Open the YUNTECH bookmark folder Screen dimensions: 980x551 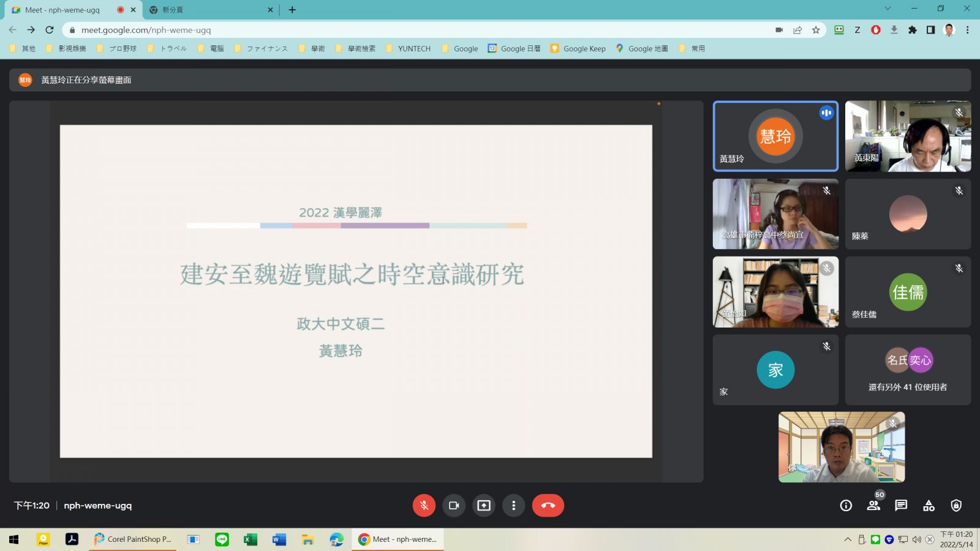pos(409,48)
